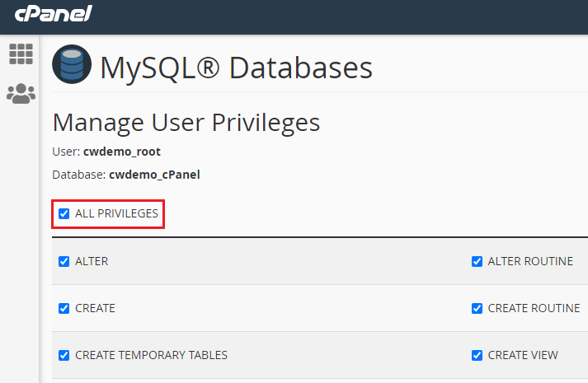The width and height of the screenshot is (588, 383).
Task: Uncheck the CREATE TEMPORARY TABLES checkbox
Action: 64,356
